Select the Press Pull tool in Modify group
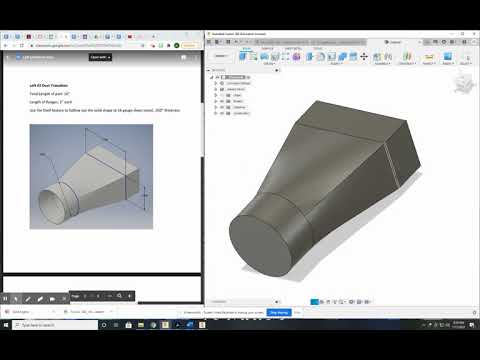Viewport: 480px width, 360px height. [310, 57]
